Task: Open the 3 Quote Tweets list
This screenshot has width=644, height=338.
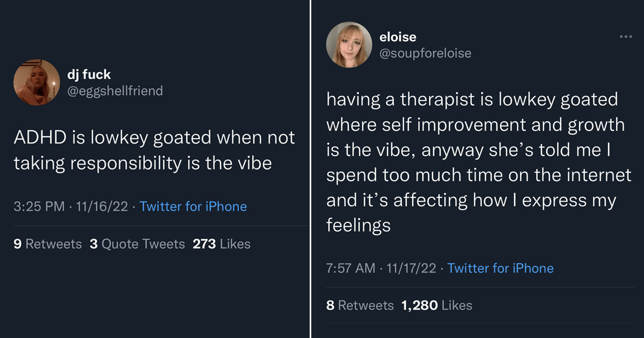Action: pos(137,244)
